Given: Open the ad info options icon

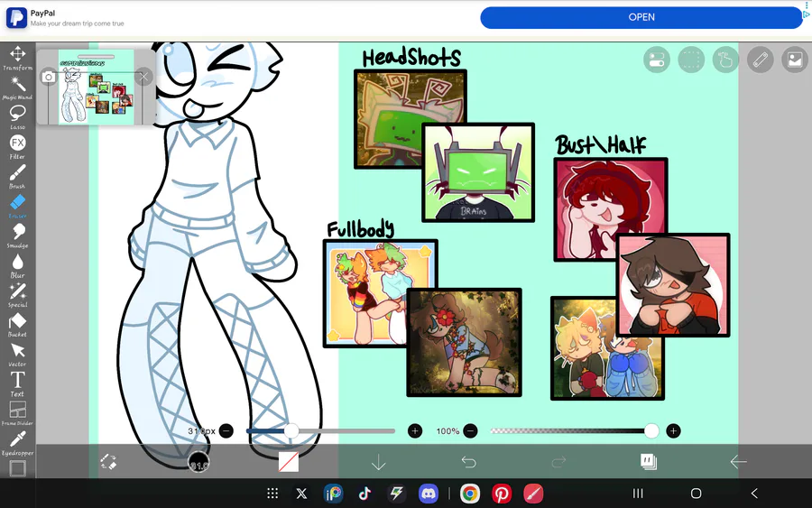Looking at the screenshot, I should 807,5.
